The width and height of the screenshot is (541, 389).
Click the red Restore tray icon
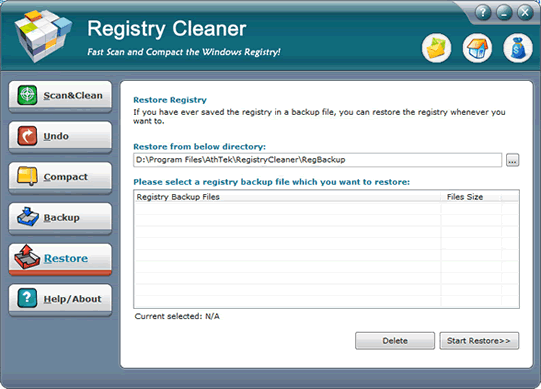pyautogui.click(x=27, y=257)
